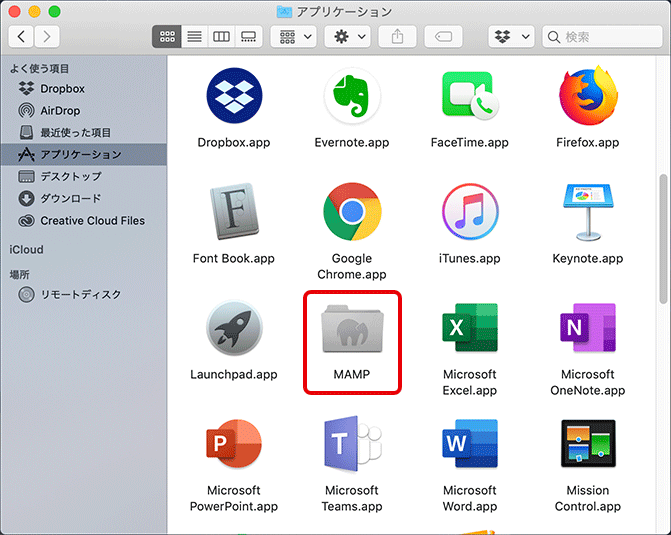Select Creative Cloud Files in sidebar
The image size is (671, 535).
(x=84, y=221)
